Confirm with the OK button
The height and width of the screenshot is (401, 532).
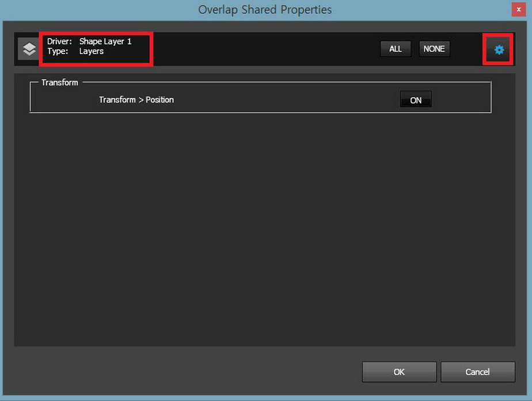[399, 372]
